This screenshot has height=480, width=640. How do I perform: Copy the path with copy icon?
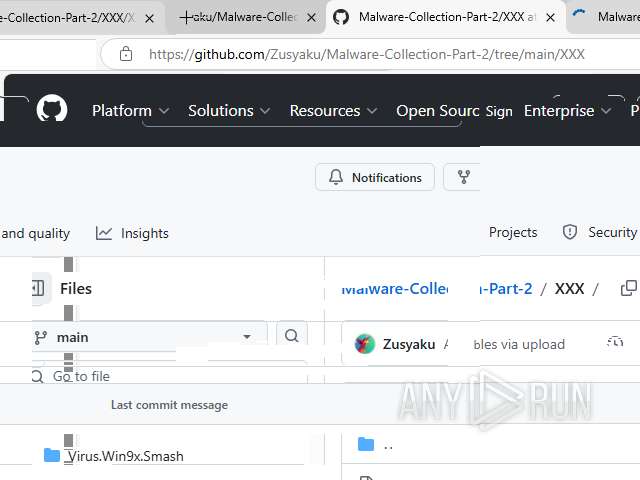pyautogui.click(x=628, y=288)
